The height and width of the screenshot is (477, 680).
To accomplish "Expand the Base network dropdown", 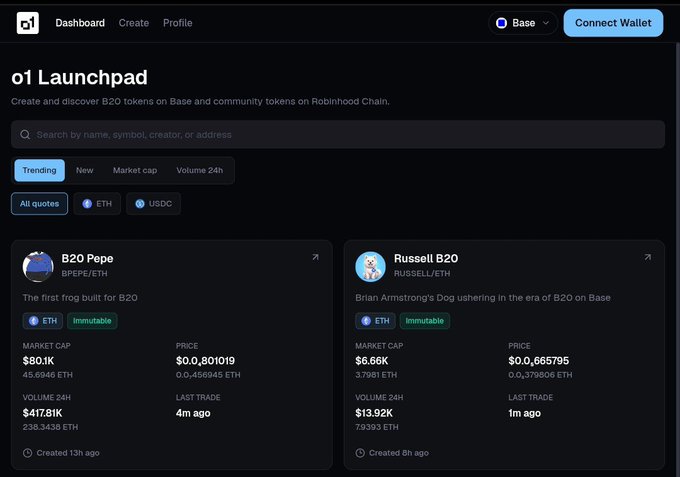I will coord(523,23).
